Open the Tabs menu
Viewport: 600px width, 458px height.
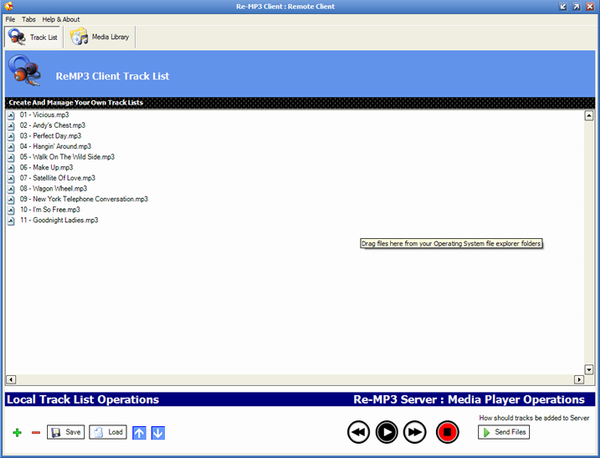pos(29,20)
